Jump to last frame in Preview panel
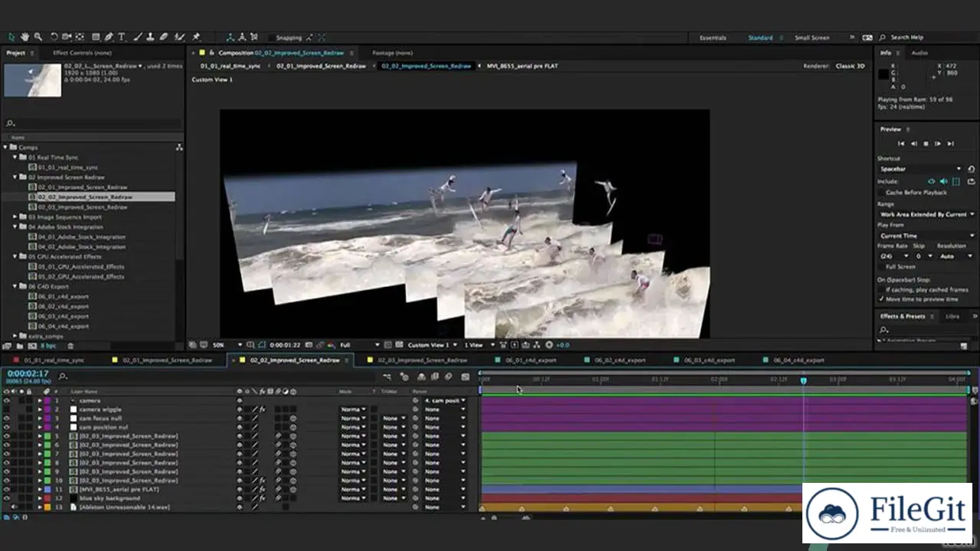 [950, 143]
